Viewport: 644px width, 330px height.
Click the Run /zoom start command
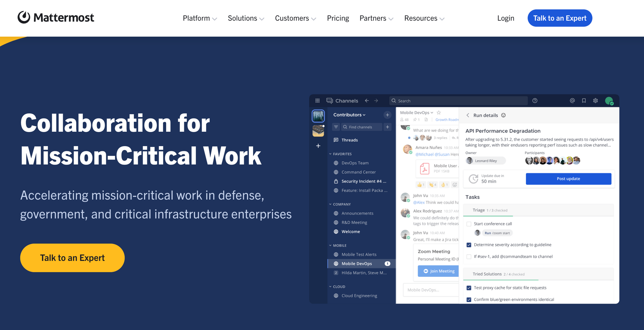tap(497, 233)
